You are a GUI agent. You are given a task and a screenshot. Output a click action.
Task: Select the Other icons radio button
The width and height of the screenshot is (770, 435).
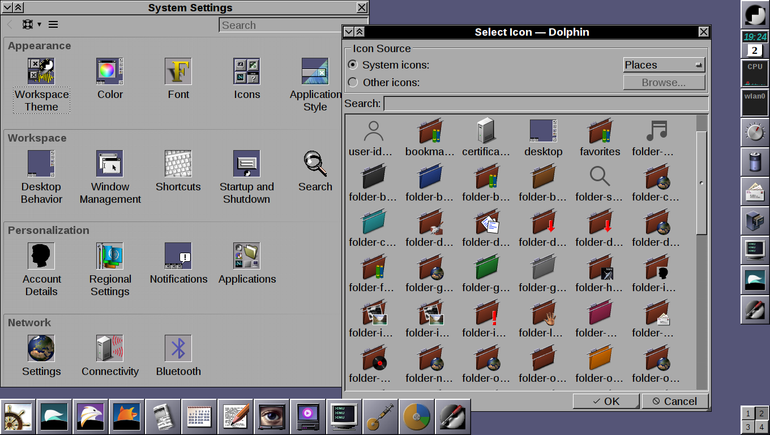click(x=353, y=82)
